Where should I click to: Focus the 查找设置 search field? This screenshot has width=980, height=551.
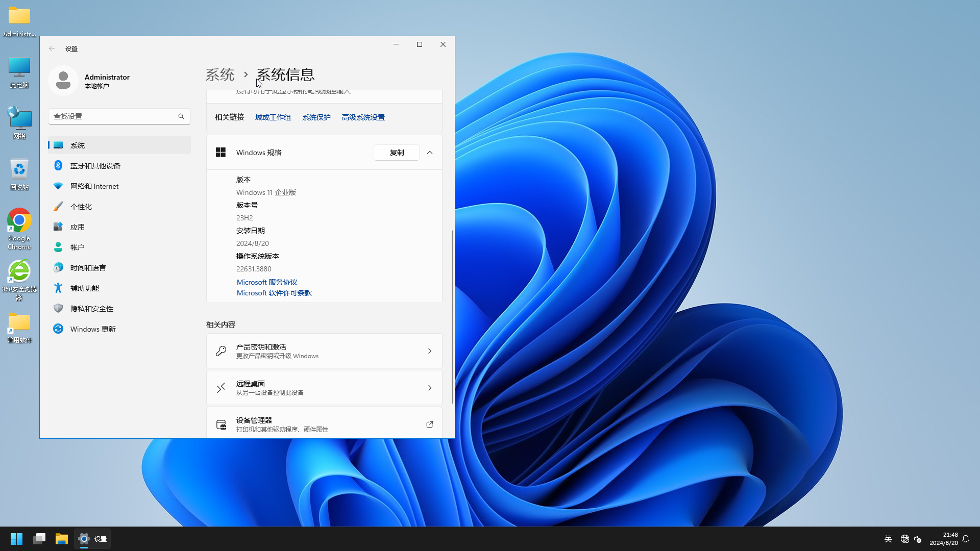119,116
